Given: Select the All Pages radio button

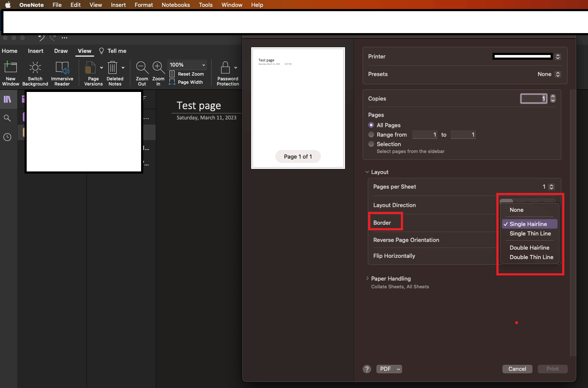Looking at the screenshot, I should click(371, 125).
